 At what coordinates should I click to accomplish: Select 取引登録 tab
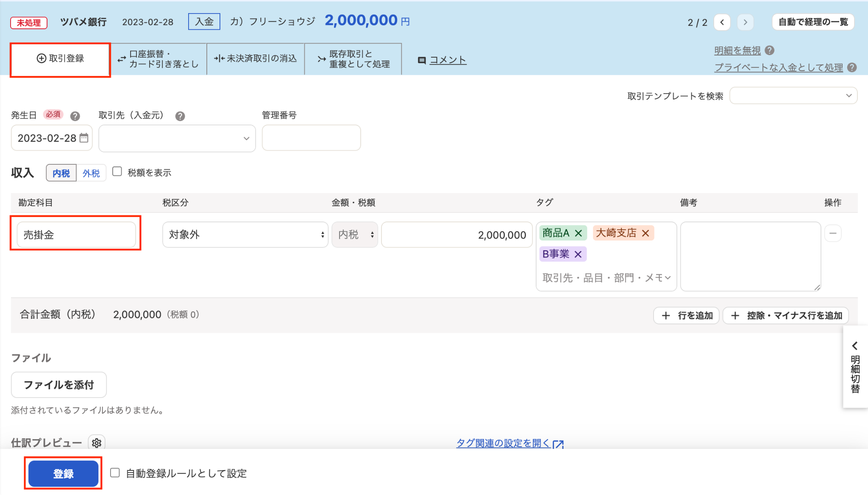tap(60, 59)
